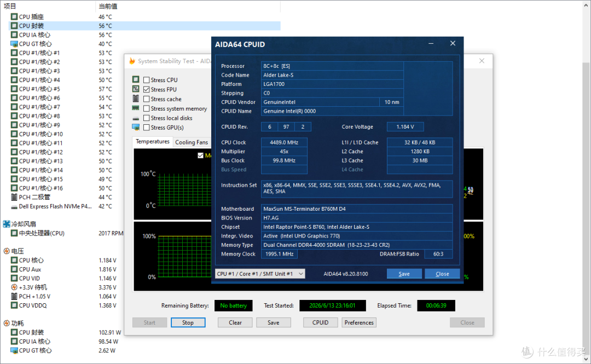591x364 pixels.
Task: Click the CPUID button in Stability Test
Action: 320,322
